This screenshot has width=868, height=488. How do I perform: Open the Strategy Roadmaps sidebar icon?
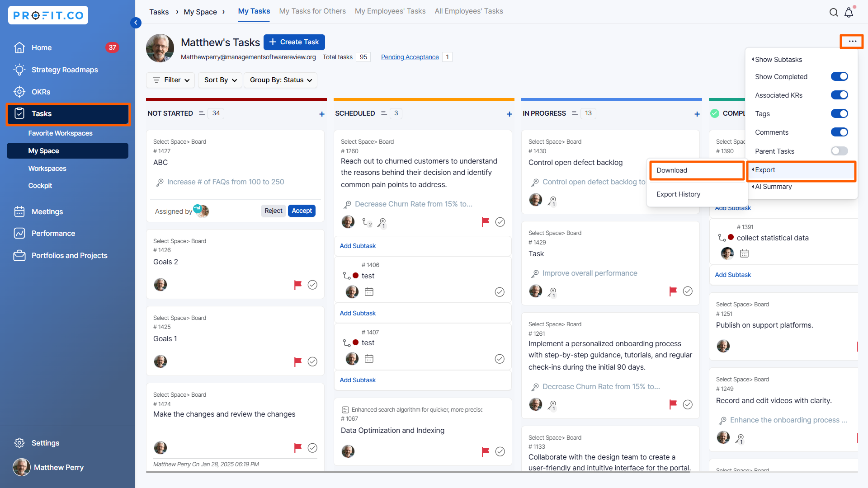coord(19,70)
